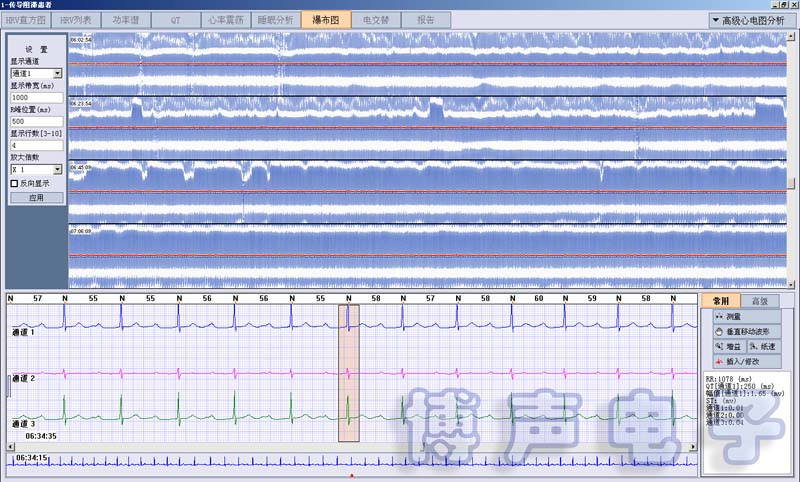This screenshot has width=800, height=482.
Task: Open the 放大倍数 combo box showing X 1
Action: click(x=36, y=169)
